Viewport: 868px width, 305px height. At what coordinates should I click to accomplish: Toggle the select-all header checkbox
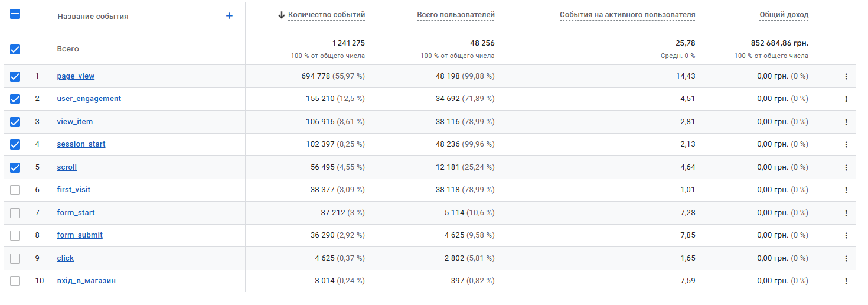pyautogui.click(x=15, y=14)
